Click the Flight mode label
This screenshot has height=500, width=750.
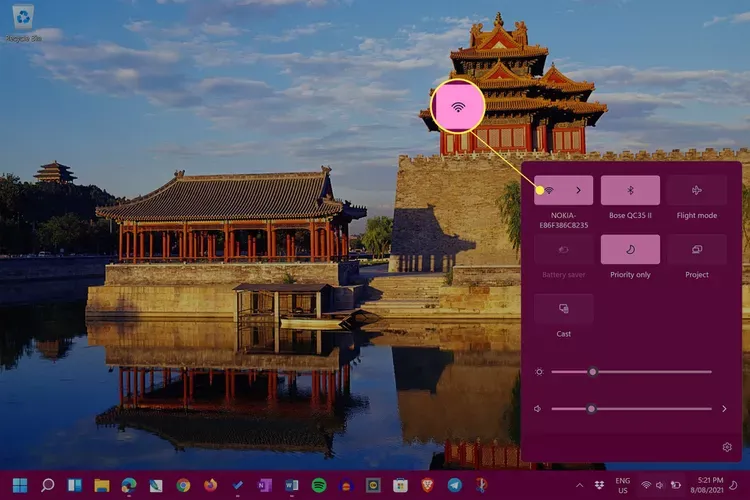click(696, 215)
